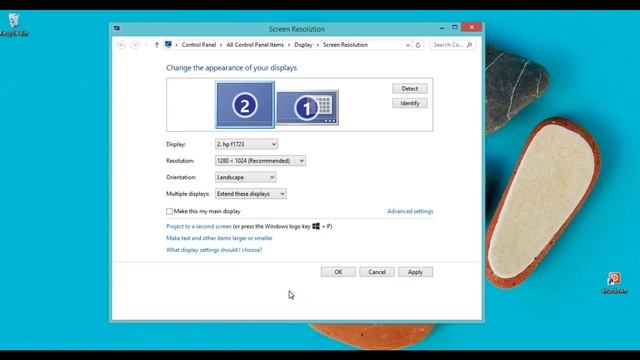Click the Detect button

pos(410,89)
